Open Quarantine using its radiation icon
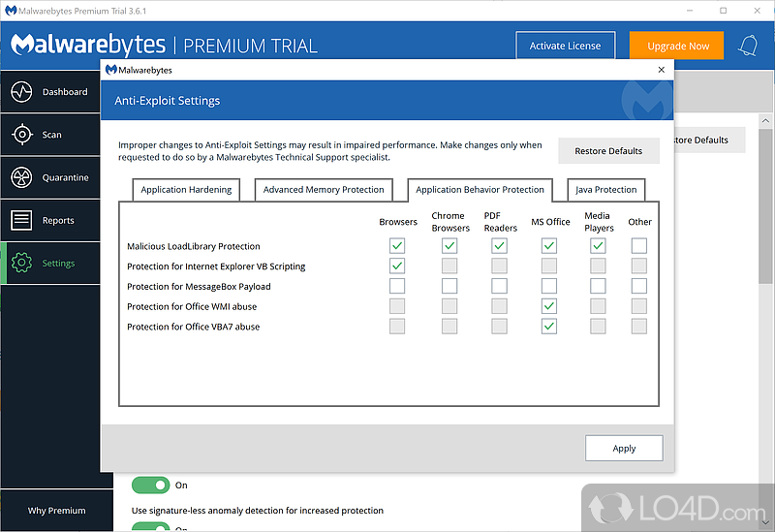775x532 pixels. (x=22, y=177)
